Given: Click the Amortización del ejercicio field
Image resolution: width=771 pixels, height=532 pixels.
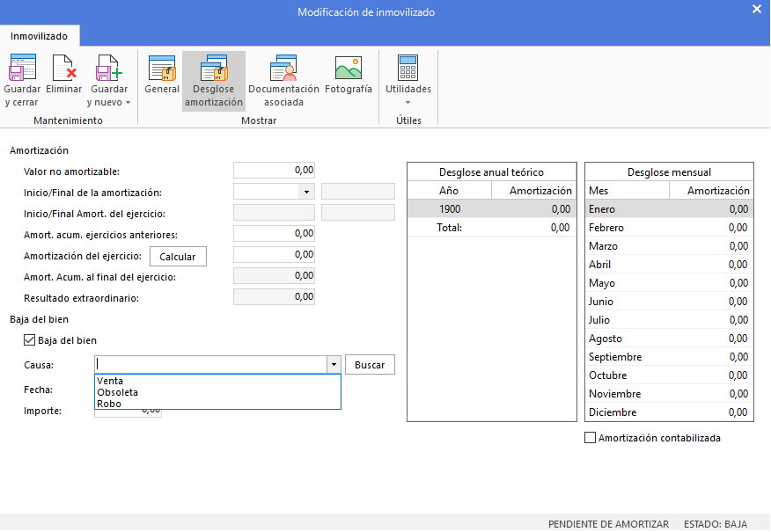Looking at the screenshot, I should coord(274,254).
